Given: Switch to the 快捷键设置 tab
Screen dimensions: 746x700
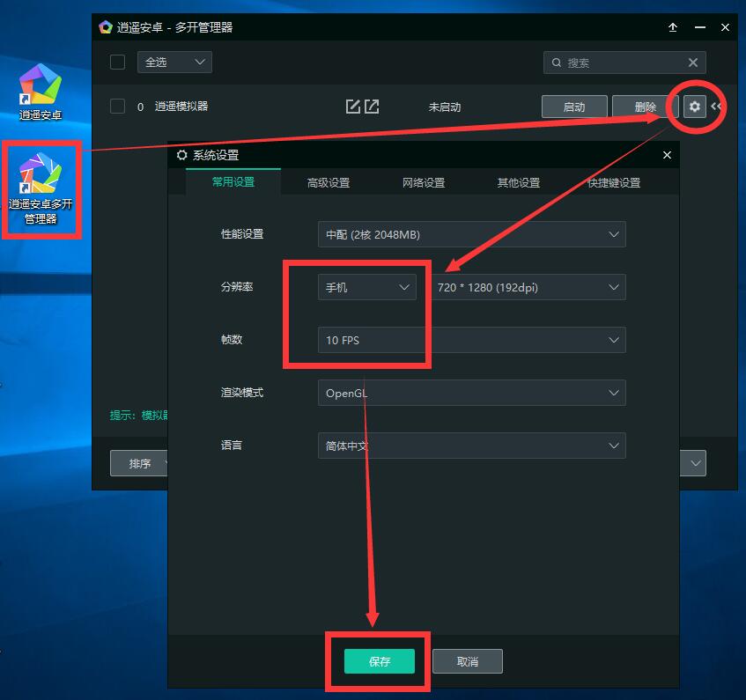Looking at the screenshot, I should pos(614,182).
